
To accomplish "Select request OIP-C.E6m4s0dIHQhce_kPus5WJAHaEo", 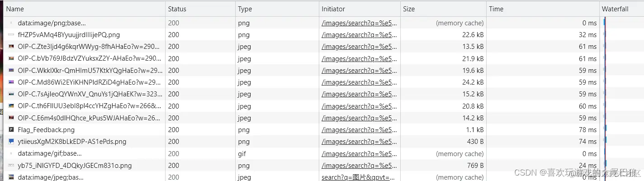I will pyautogui.click(x=90, y=118).
